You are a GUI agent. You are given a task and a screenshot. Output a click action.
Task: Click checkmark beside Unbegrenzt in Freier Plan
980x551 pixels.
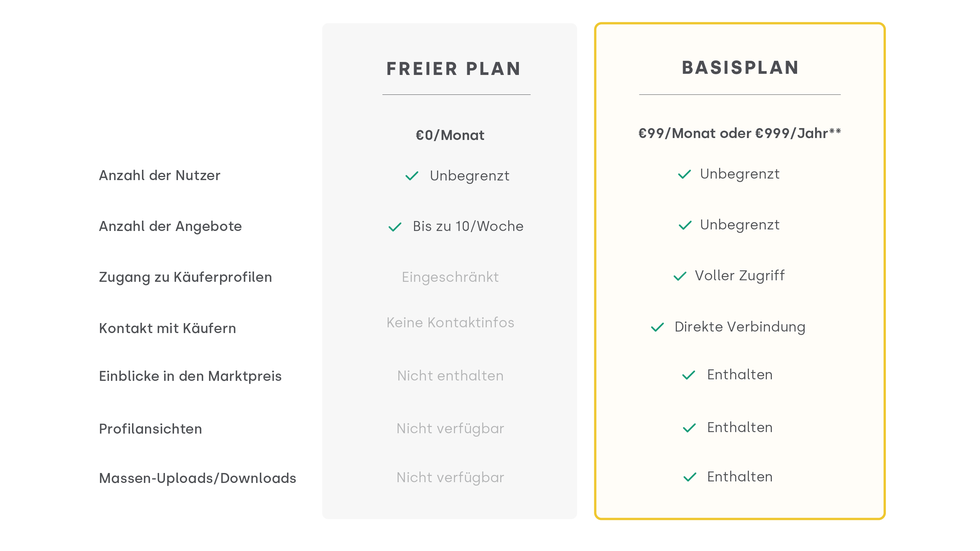click(412, 176)
